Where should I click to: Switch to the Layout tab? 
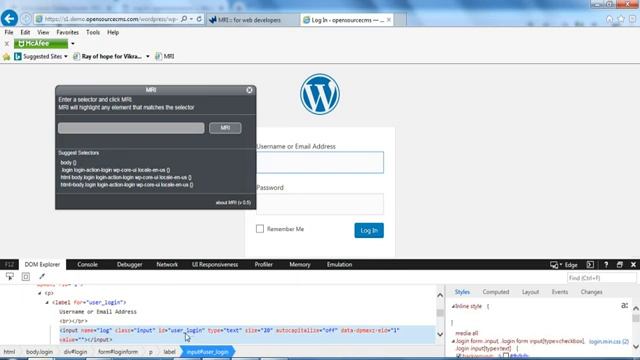530,292
